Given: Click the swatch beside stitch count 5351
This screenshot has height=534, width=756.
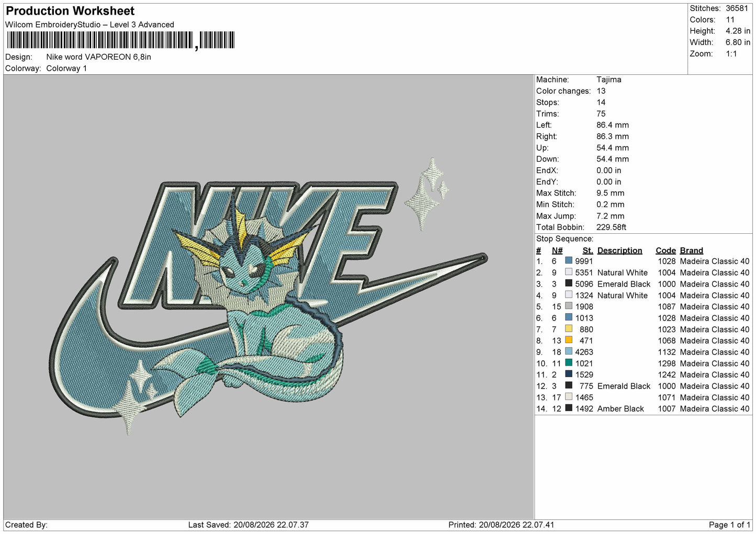Looking at the screenshot, I should [x=569, y=272].
